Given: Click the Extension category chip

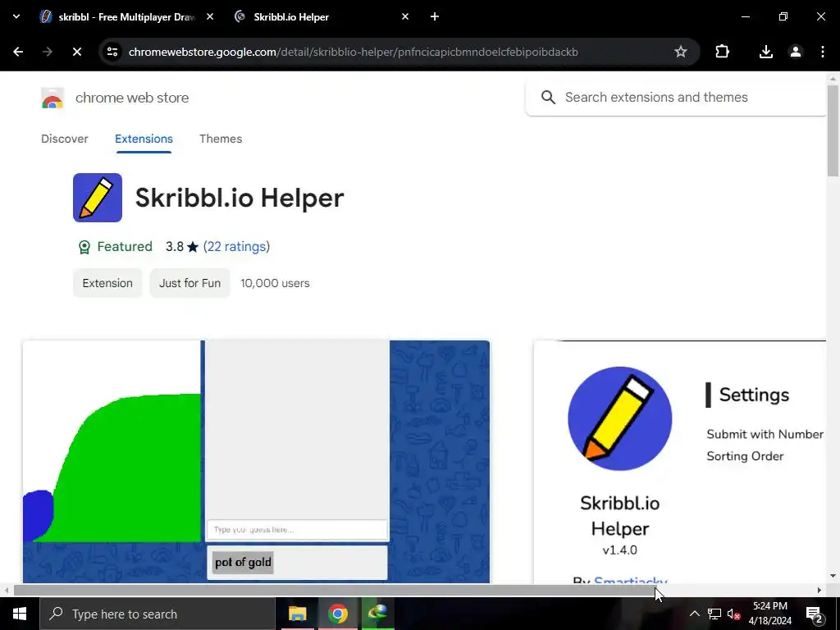Looking at the screenshot, I should pos(107,283).
